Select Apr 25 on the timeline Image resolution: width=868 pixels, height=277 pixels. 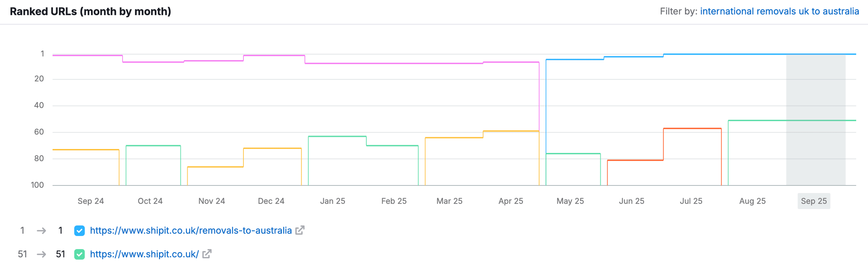[511, 201]
